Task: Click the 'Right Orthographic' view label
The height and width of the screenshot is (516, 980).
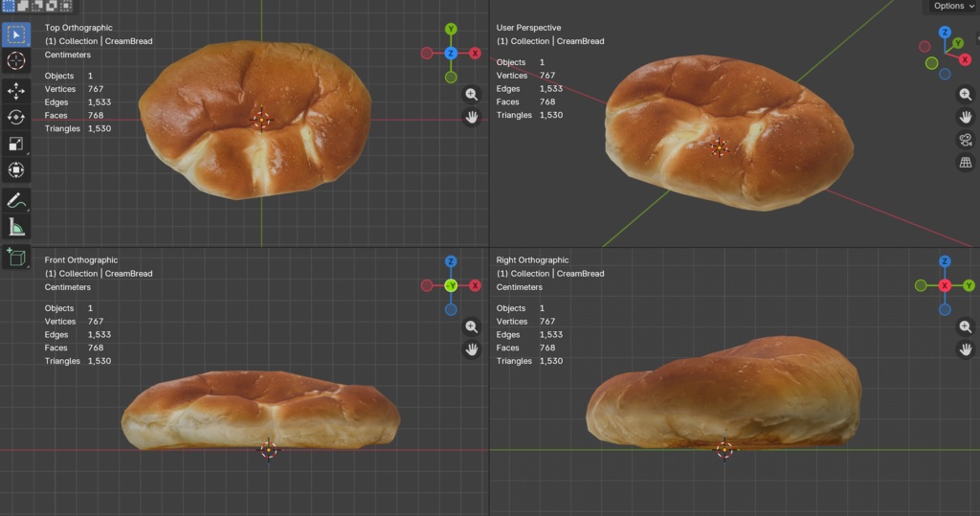Action: pos(532,260)
